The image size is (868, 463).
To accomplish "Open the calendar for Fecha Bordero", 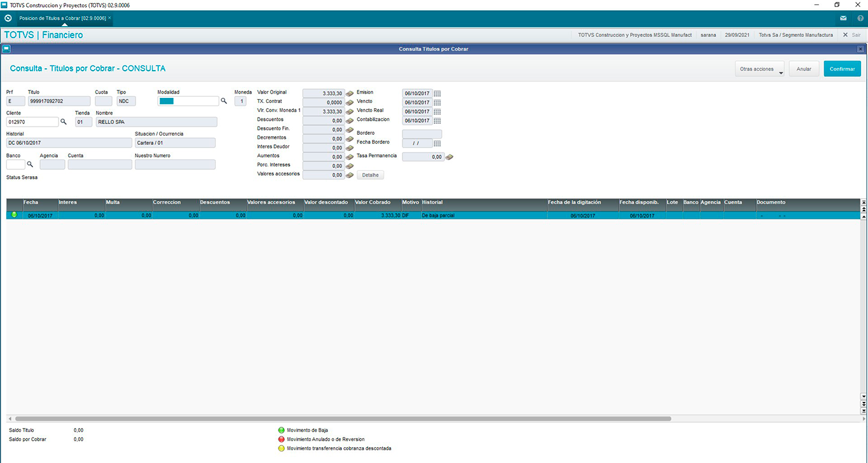I will click(437, 143).
